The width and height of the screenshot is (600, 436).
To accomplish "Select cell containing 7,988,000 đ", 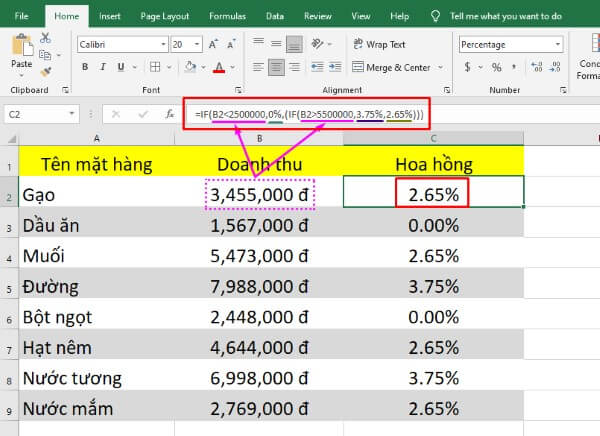I will pyautogui.click(x=259, y=286).
